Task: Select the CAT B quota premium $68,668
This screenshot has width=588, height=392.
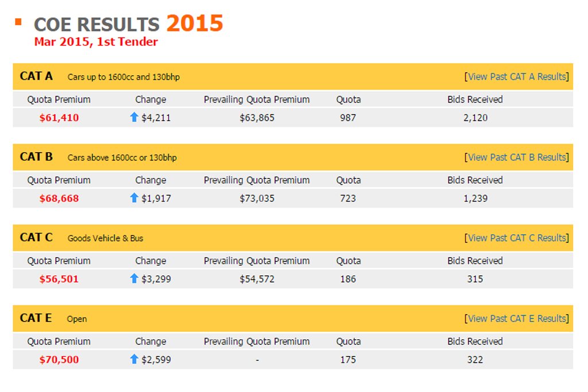Action: coord(59,198)
